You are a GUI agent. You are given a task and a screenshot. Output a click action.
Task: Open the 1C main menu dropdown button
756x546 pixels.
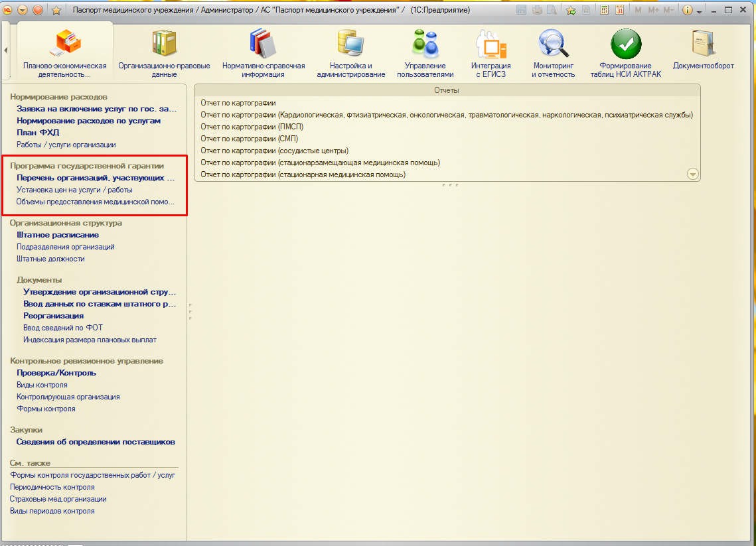point(23,10)
